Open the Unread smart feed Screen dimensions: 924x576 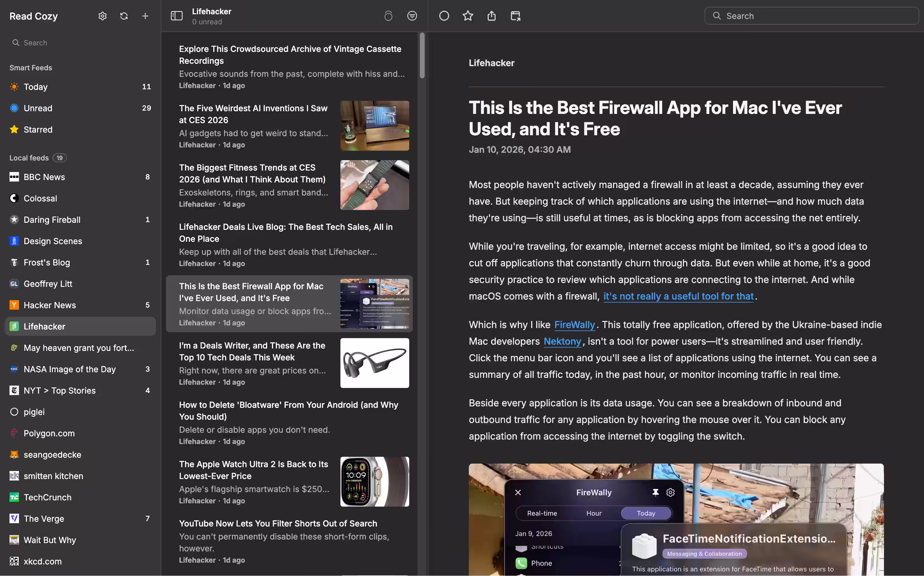click(80, 108)
